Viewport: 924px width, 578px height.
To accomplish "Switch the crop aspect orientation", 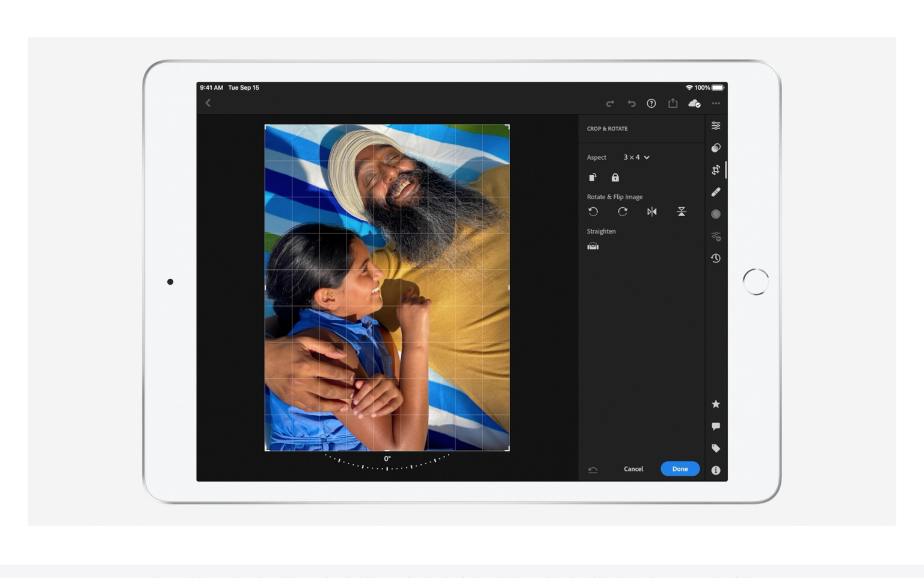I will pos(593,178).
